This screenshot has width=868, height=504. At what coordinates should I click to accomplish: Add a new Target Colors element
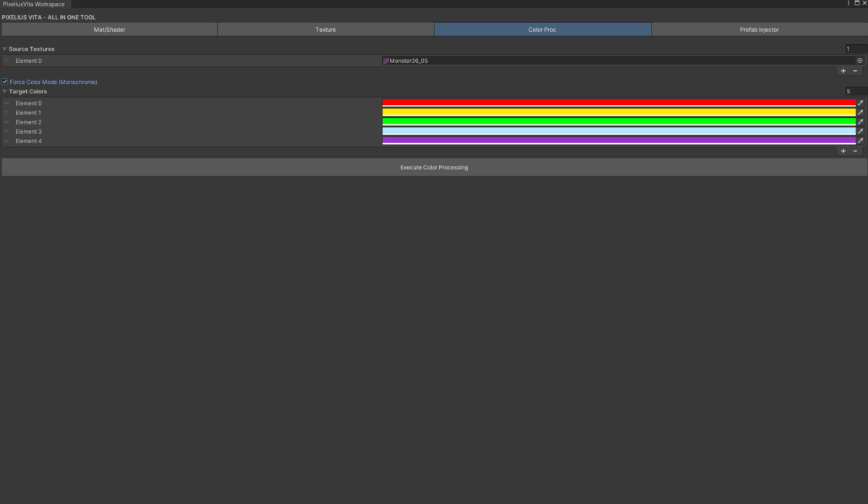tap(843, 151)
